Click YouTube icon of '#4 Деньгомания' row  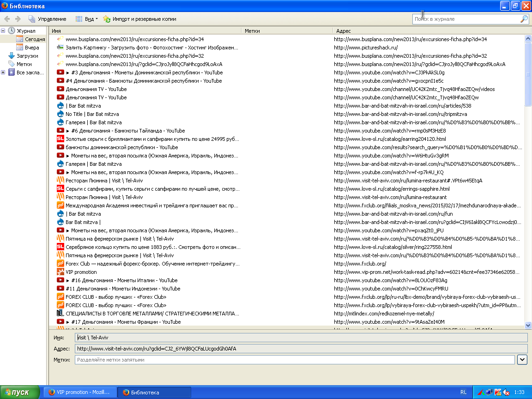pos(60,81)
